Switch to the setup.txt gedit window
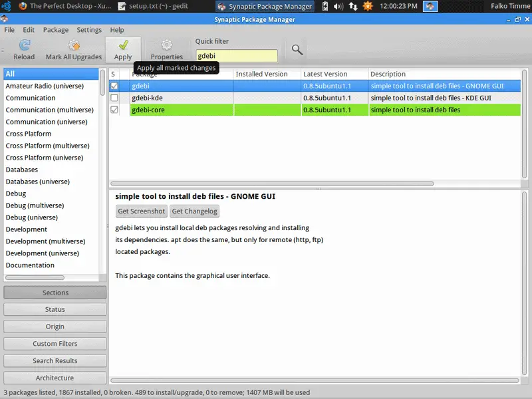 tap(153, 6)
